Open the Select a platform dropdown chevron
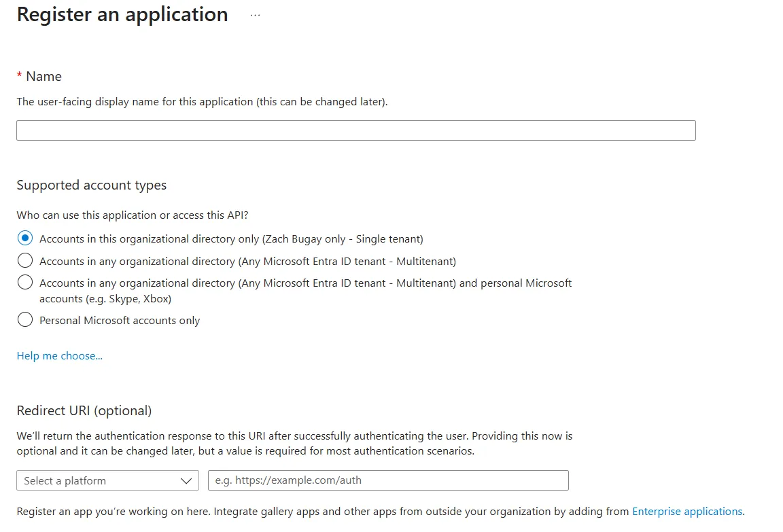The image size is (783, 532). pos(186,480)
